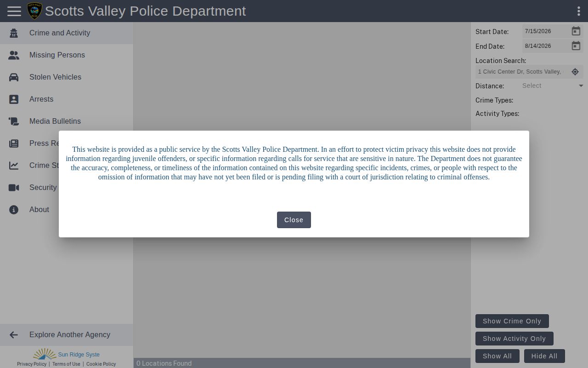Click the Press Releases newspaper icon

pos(14,144)
